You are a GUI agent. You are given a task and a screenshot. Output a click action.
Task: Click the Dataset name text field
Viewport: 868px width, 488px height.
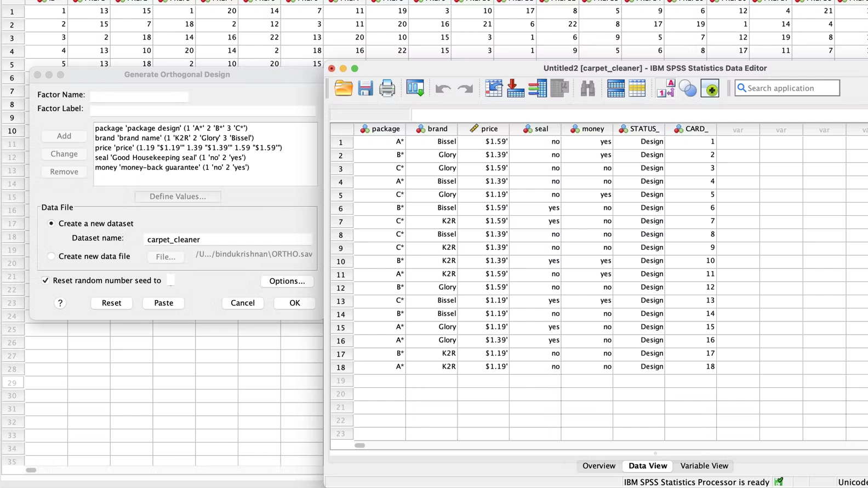click(x=228, y=239)
